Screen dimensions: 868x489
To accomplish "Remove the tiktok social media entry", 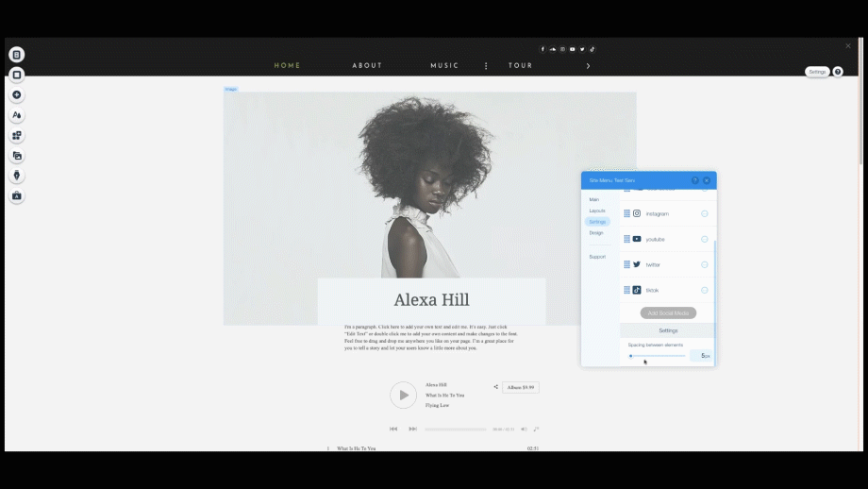I will point(705,290).
